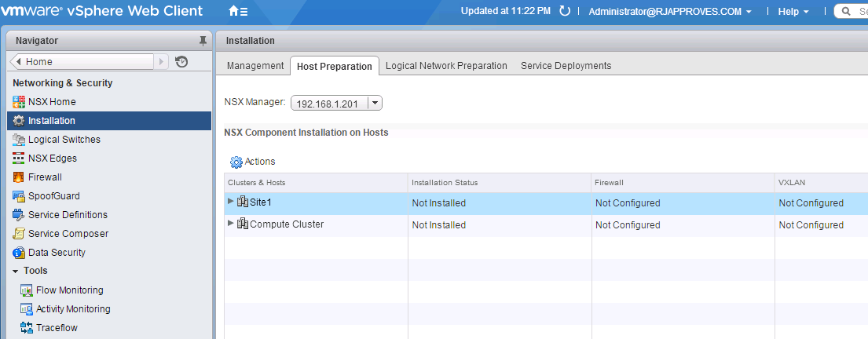The width and height of the screenshot is (868, 339).
Task: Click the search magnifier icon
Action: (847, 11)
